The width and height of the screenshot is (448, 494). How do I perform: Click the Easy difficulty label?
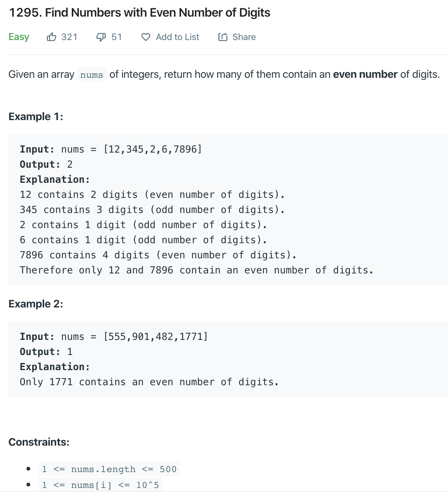(x=19, y=37)
